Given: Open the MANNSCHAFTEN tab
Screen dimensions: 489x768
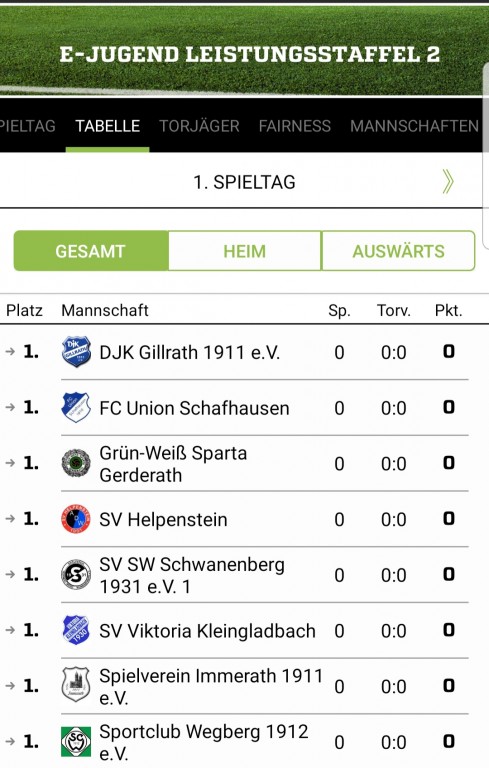Looking at the screenshot, I should pyautogui.click(x=414, y=126).
